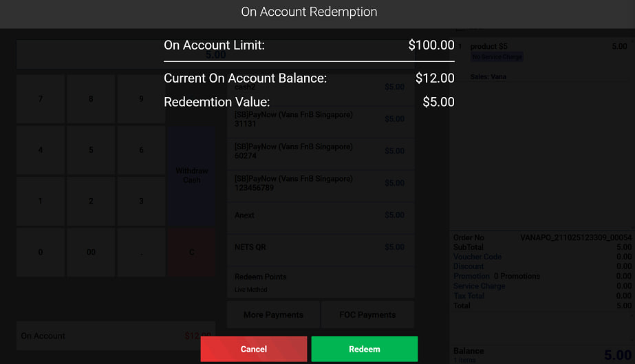Image resolution: width=635 pixels, height=364 pixels.
Task: Choose Anext payment option
Action: click(321, 215)
